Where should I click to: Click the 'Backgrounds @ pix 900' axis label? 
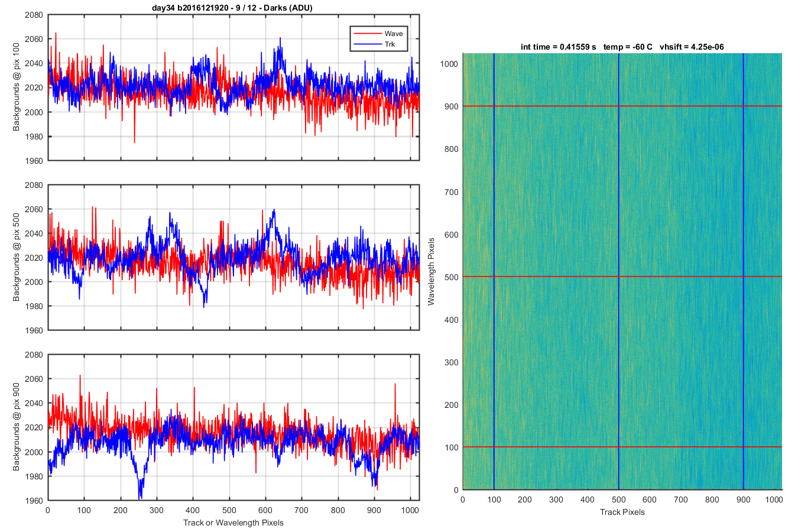[x=16, y=427]
